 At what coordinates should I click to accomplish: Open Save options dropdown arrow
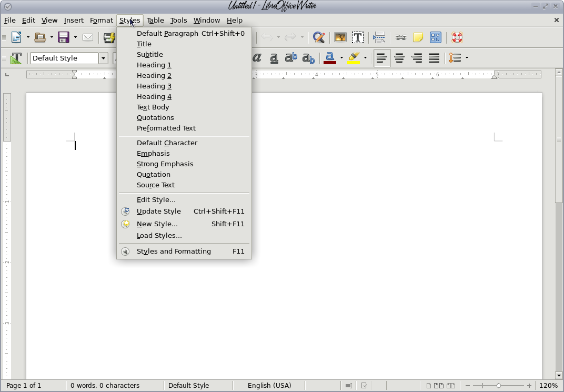[x=76, y=37]
